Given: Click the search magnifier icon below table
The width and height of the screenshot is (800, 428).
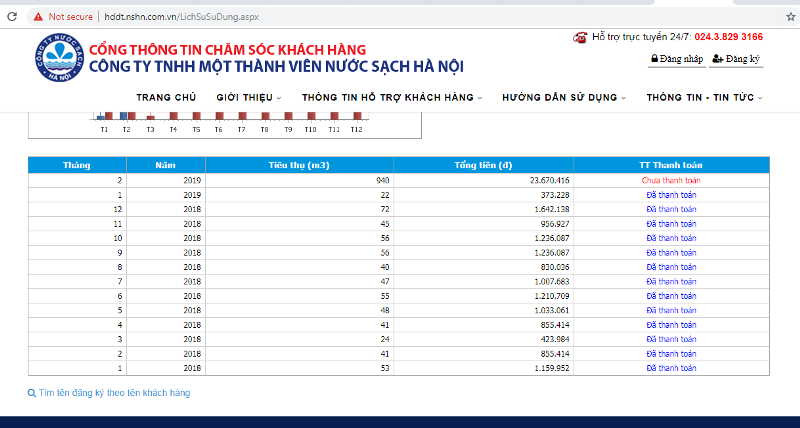Looking at the screenshot, I should (32, 393).
